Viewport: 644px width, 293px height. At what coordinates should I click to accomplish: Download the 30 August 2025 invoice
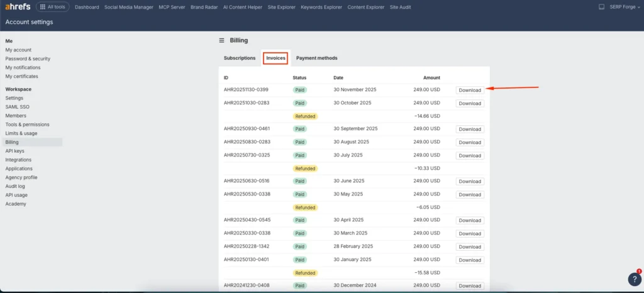(470, 142)
